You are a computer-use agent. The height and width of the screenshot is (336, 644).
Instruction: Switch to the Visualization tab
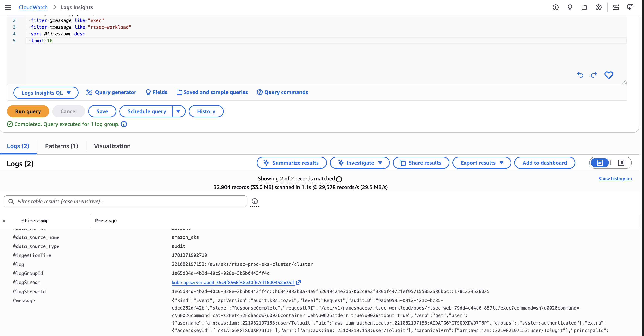tap(112, 146)
